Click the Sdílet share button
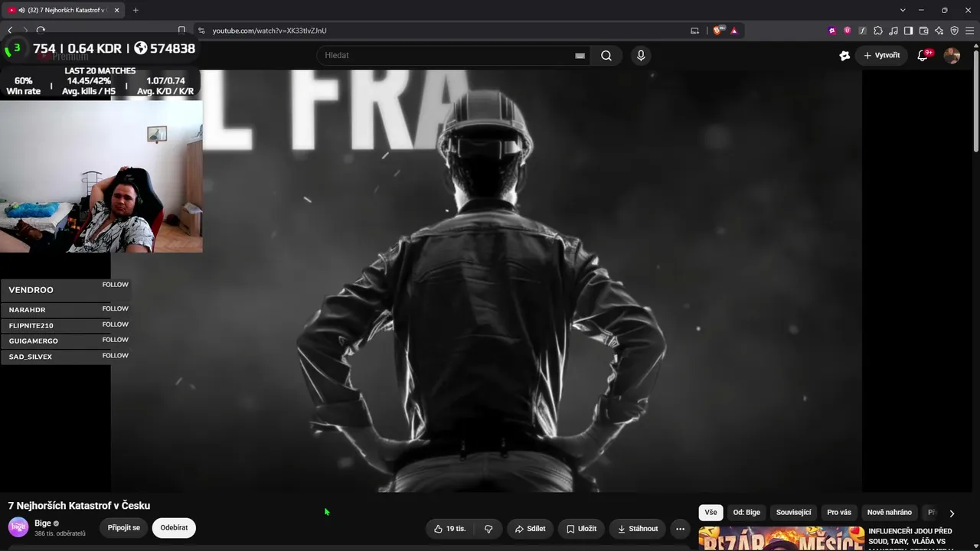980x551 pixels. coord(530,529)
